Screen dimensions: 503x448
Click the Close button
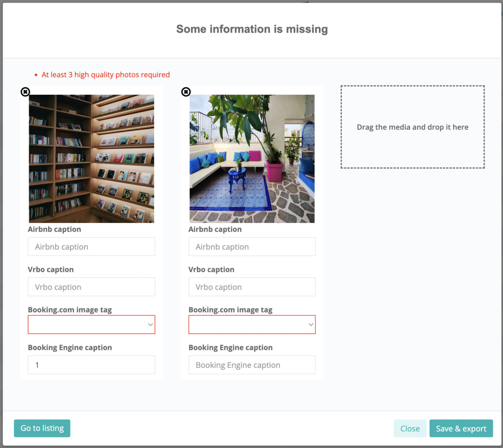[410, 429]
